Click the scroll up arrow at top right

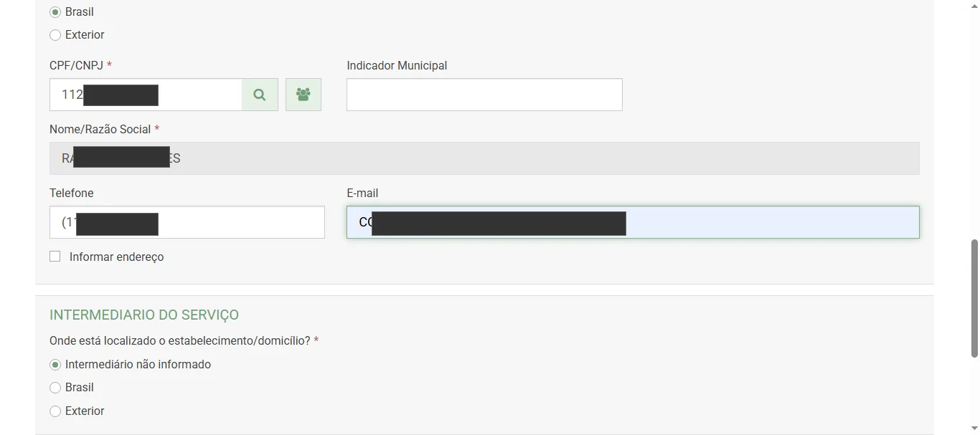(974, 6)
